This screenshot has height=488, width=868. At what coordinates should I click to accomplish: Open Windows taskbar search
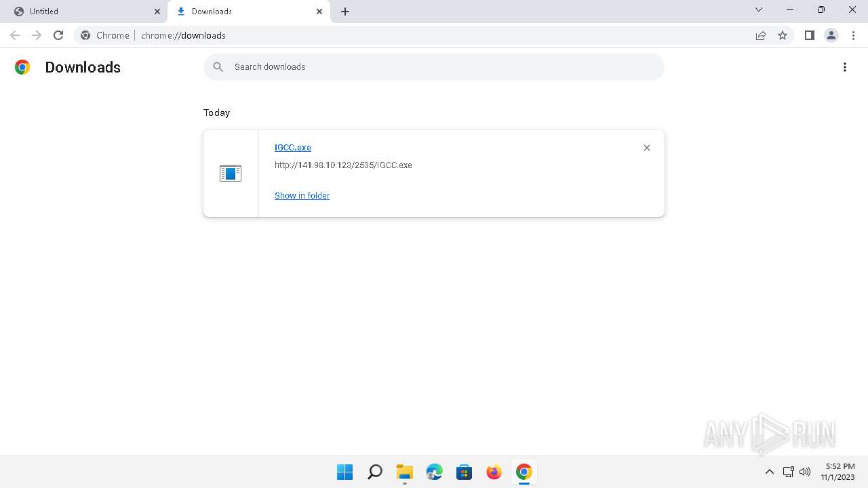click(x=374, y=472)
